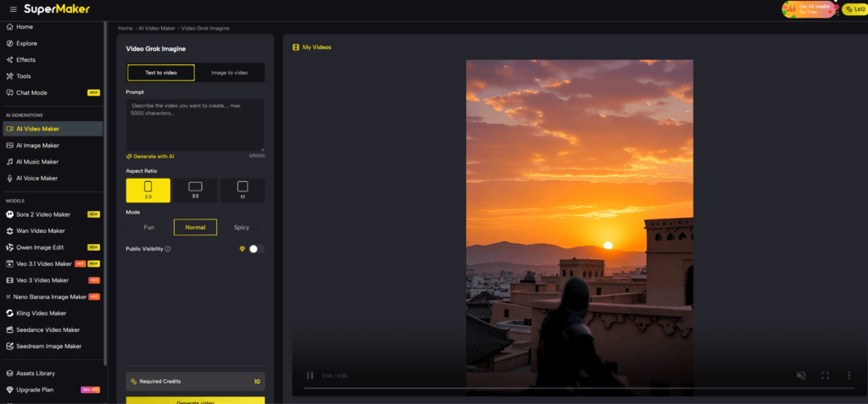Image resolution: width=868 pixels, height=404 pixels.
Task: Select the 3:2 landscape aspect ratio
Action: 195,191
